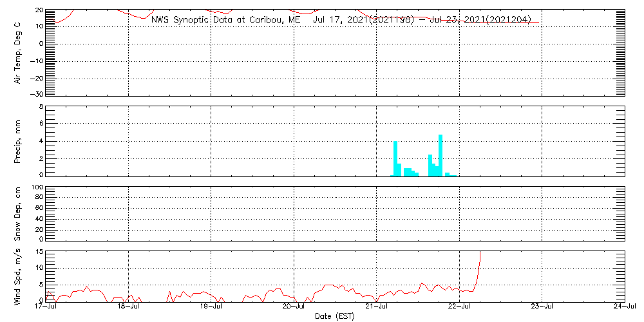Click the '17-Jul' date tick label

tap(46, 307)
